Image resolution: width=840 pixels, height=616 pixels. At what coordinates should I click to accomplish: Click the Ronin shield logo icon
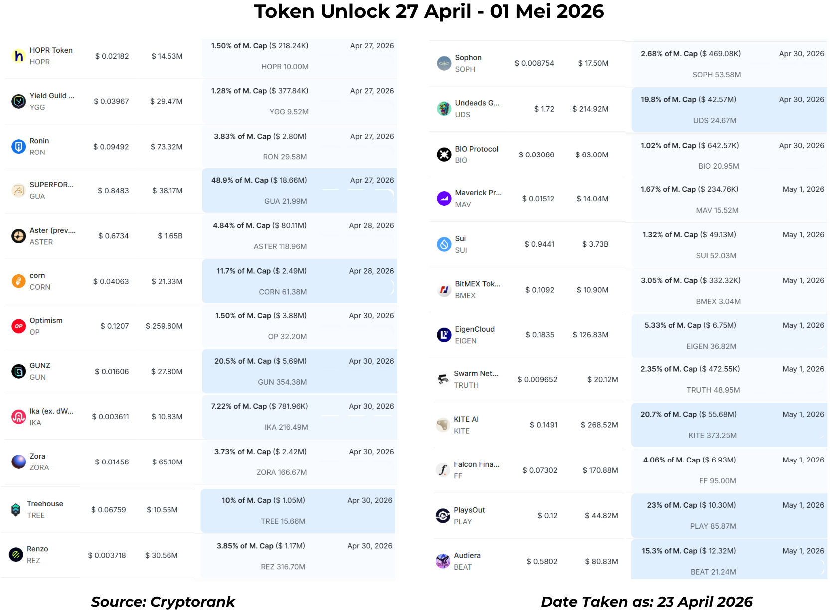click(18, 147)
